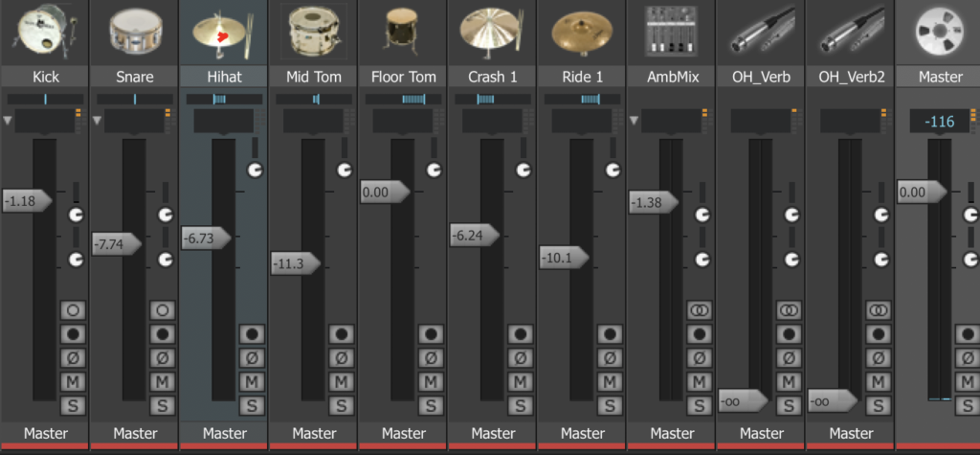Mute the Kick channel
The width and height of the screenshot is (980, 455).
point(73,382)
